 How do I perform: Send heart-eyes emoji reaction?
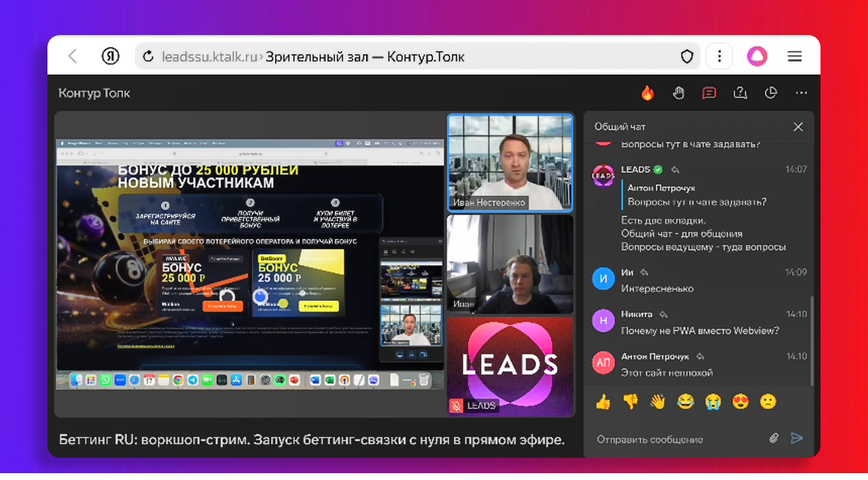pos(740,402)
